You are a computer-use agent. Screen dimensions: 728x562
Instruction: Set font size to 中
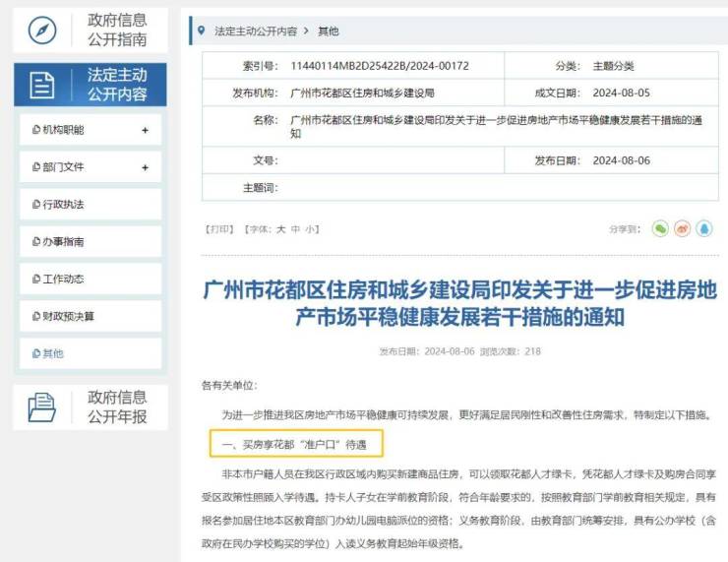tap(295, 229)
